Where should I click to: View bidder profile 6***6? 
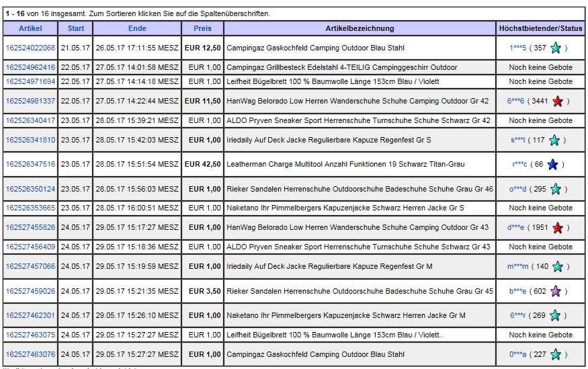pyautogui.click(x=515, y=101)
